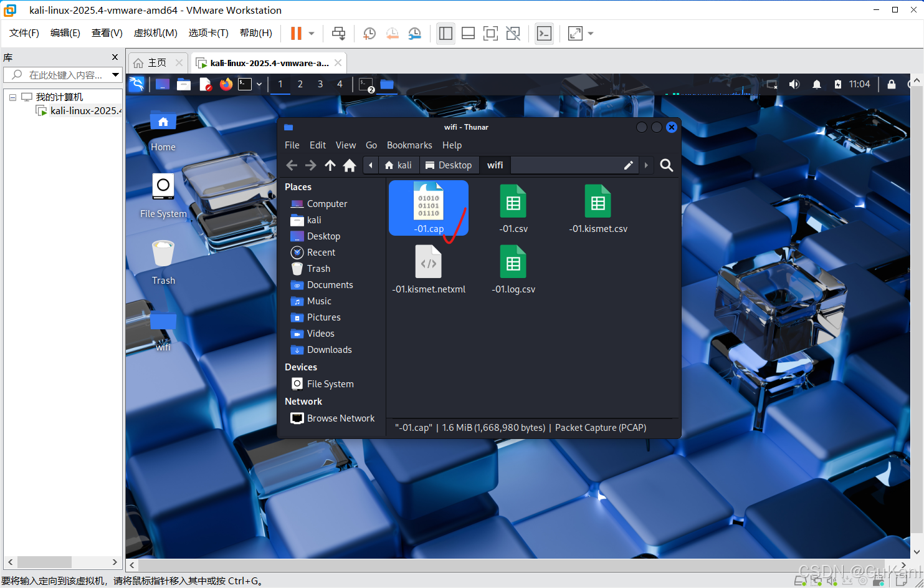Screen dimensions: 924x588
Task: Open the library search dropdown arrow
Action: [x=115, y=75]
